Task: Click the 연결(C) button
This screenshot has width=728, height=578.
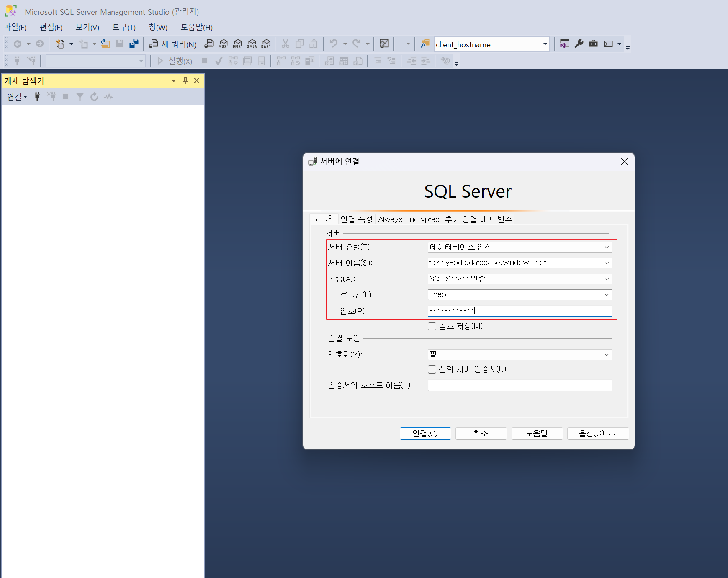Action: point(425,433)
